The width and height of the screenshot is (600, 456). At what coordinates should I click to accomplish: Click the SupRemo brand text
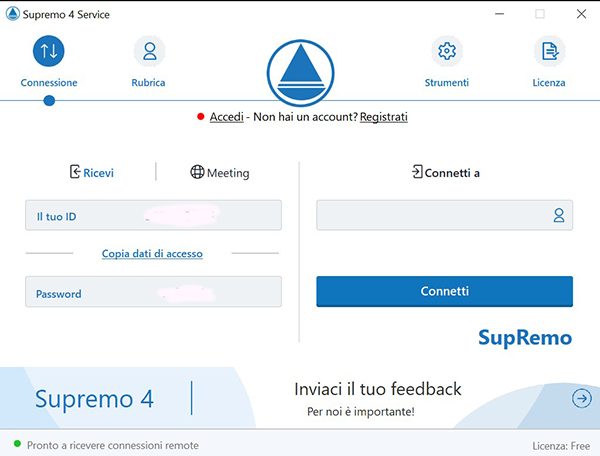tap(525, 338)
